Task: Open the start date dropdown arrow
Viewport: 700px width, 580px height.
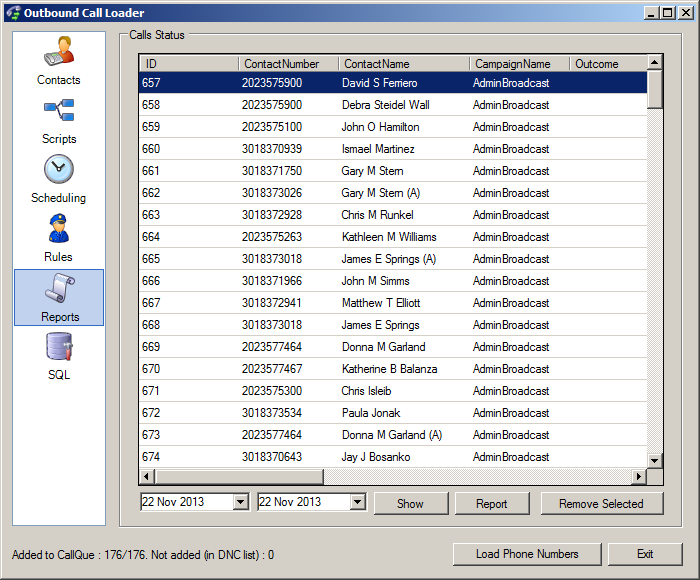Action: [240, 502]
